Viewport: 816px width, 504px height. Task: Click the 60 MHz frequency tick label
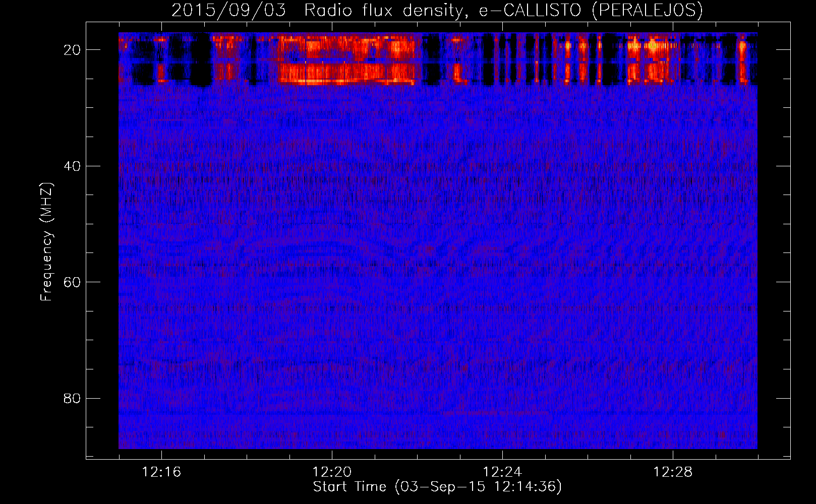[72, 282]
